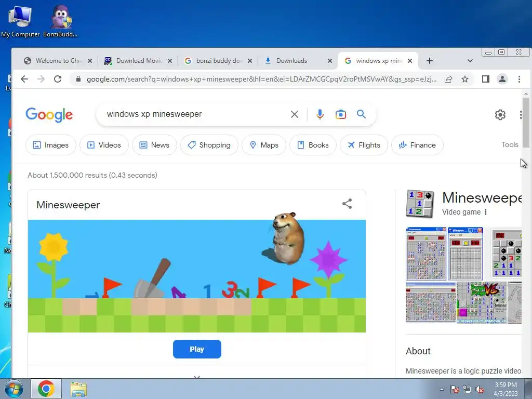Open a new tab with plus button
This screenshot has height=399, width=532.
coord(430,61)
